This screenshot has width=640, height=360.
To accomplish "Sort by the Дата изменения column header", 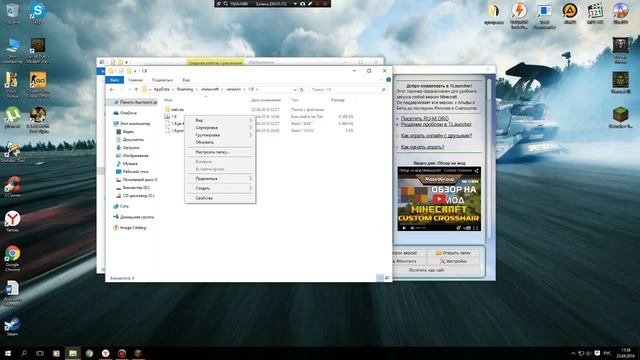I will [x=266, y=100].
